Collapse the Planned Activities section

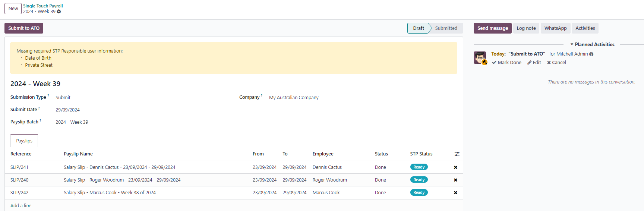click(592, 44)
